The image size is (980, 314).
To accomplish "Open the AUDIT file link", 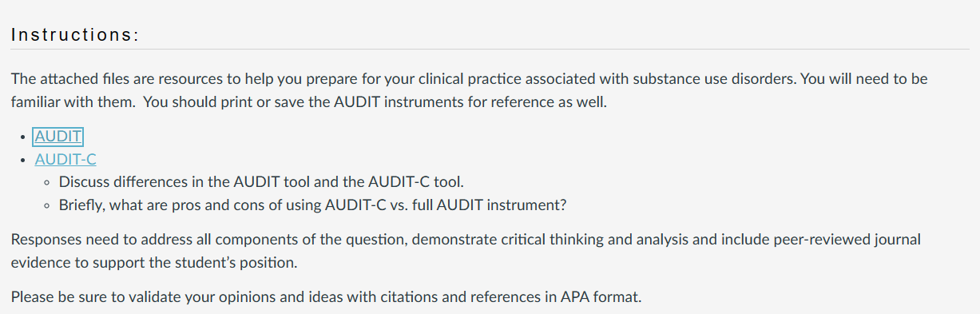I will click(x=59, y=137).
